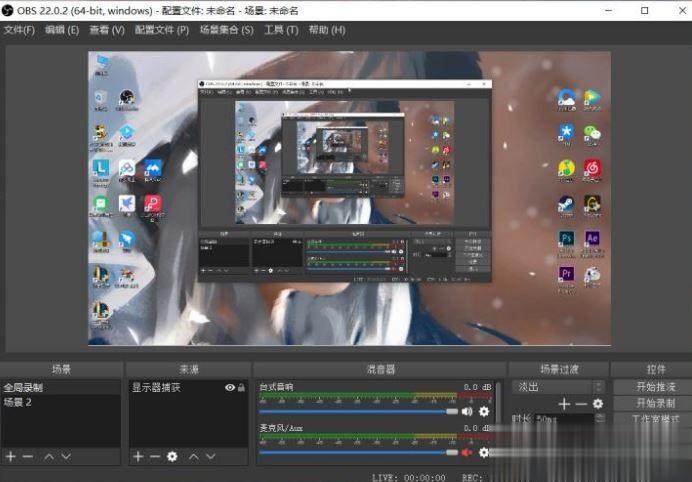Select the 全局录制 scene

click(x=60, y=387)
